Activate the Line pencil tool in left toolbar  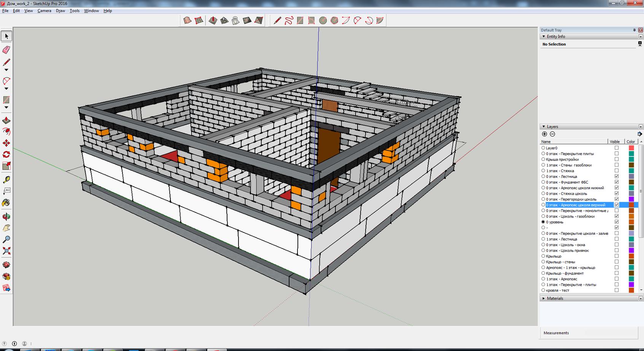[x=6, y=62]
